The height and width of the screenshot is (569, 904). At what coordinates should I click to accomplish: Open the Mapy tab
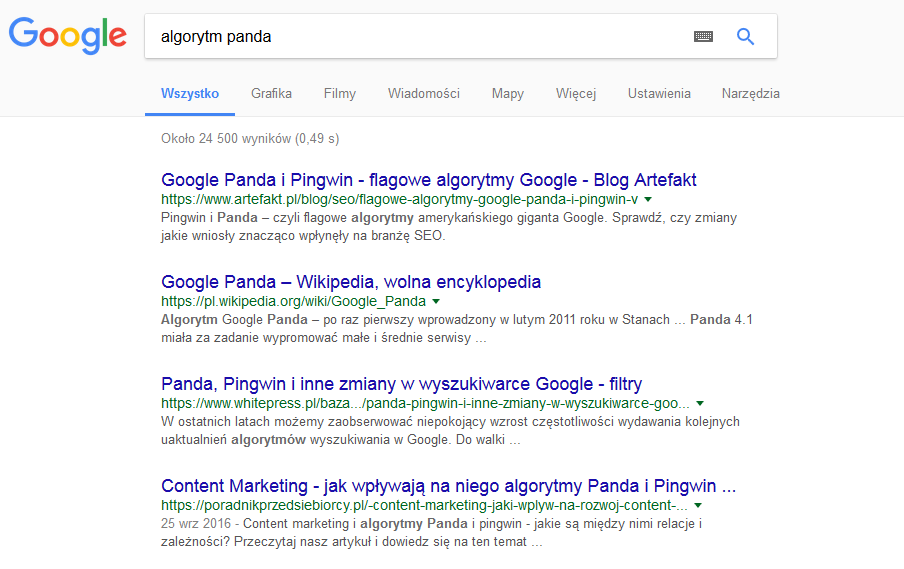[508, 93]
